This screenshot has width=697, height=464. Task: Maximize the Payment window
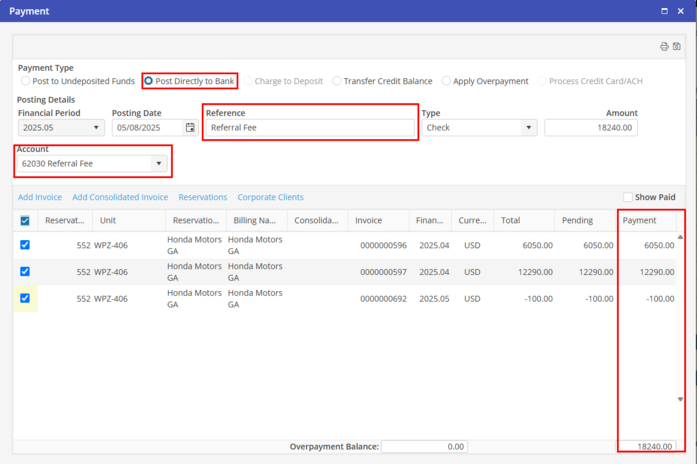[x=665, y=11]
